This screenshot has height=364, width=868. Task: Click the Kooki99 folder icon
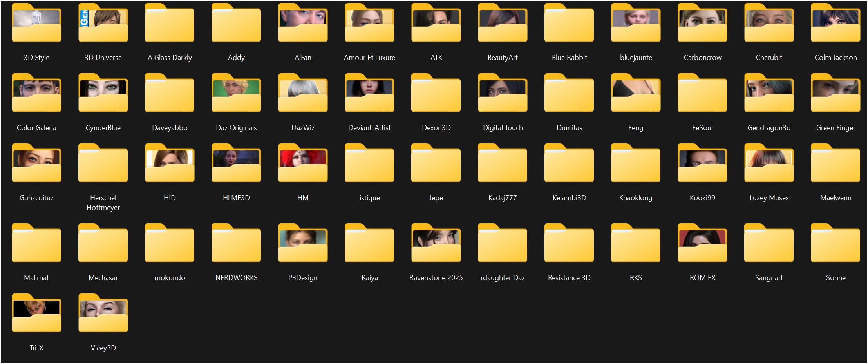click(x=702, y=163)
